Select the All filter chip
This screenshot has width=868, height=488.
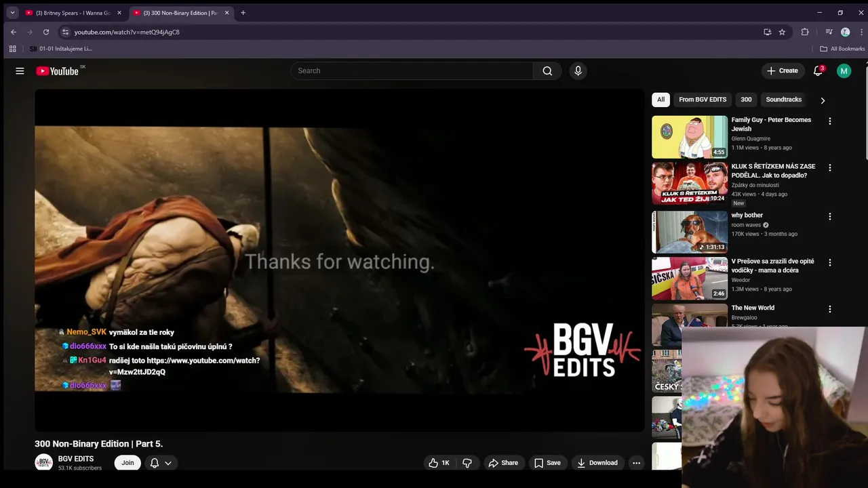point(660,100)
